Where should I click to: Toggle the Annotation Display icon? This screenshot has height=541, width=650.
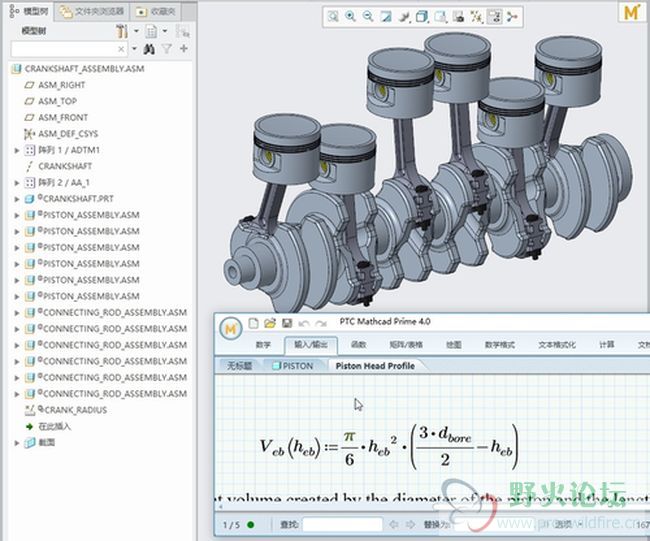coord(494,17)
